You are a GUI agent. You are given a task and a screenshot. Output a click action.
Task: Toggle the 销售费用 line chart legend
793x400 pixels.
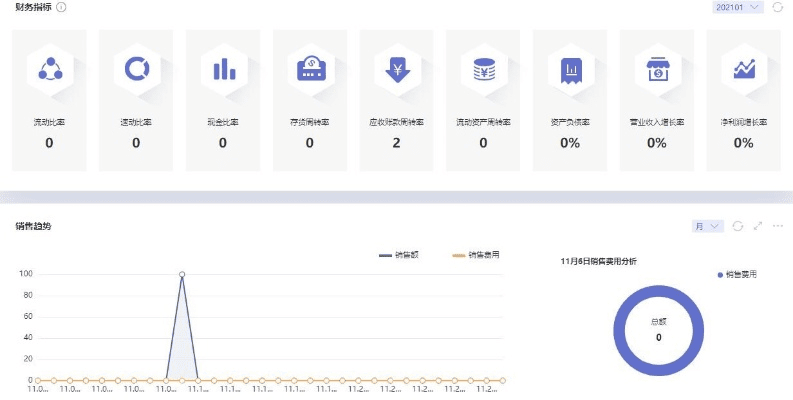(476, 255)
